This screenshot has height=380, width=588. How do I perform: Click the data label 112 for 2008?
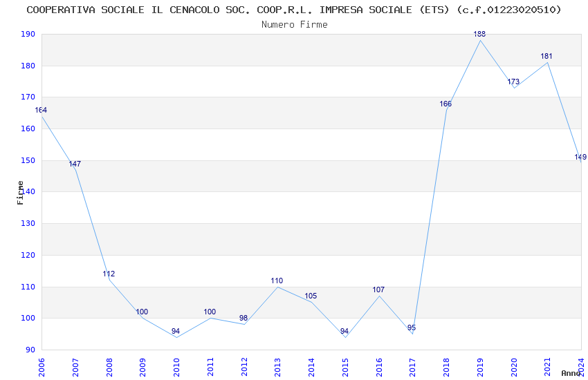(x=109, y=274)
